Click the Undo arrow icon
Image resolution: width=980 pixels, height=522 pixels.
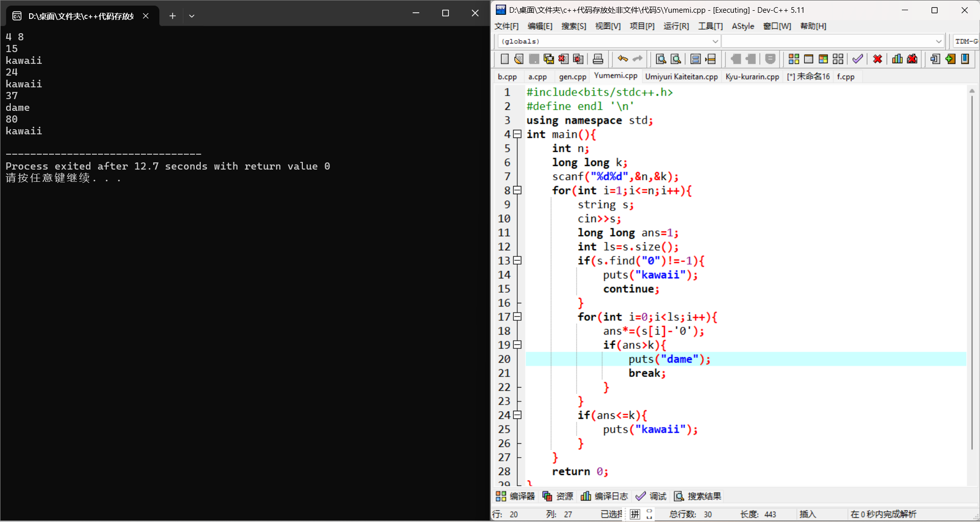tap(622, 59)
